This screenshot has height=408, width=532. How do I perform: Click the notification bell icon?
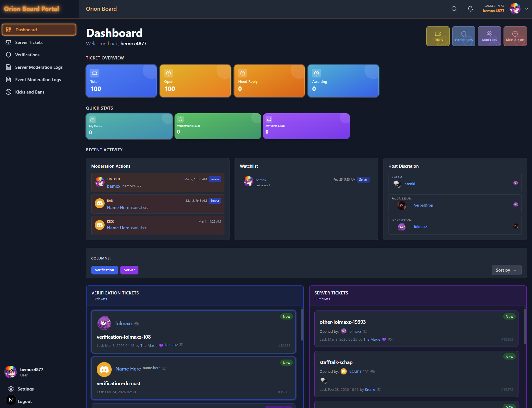pyautogui.click(x=470, y=9)
